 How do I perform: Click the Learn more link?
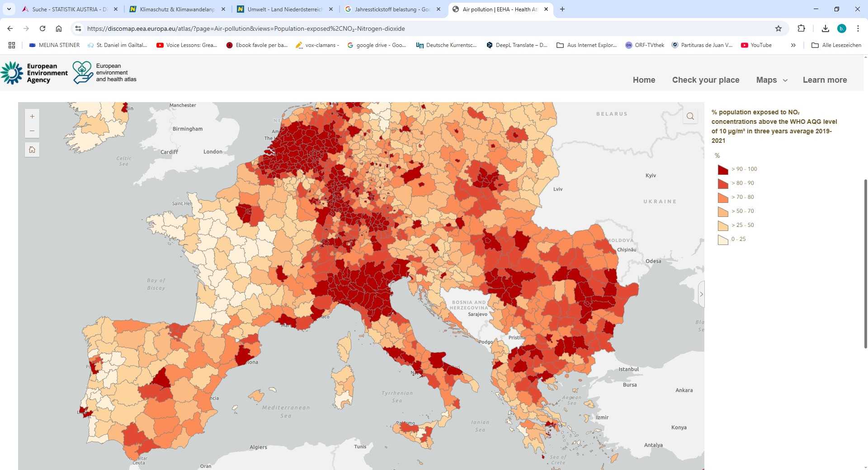pyautogui.click(x=825, y=80)
